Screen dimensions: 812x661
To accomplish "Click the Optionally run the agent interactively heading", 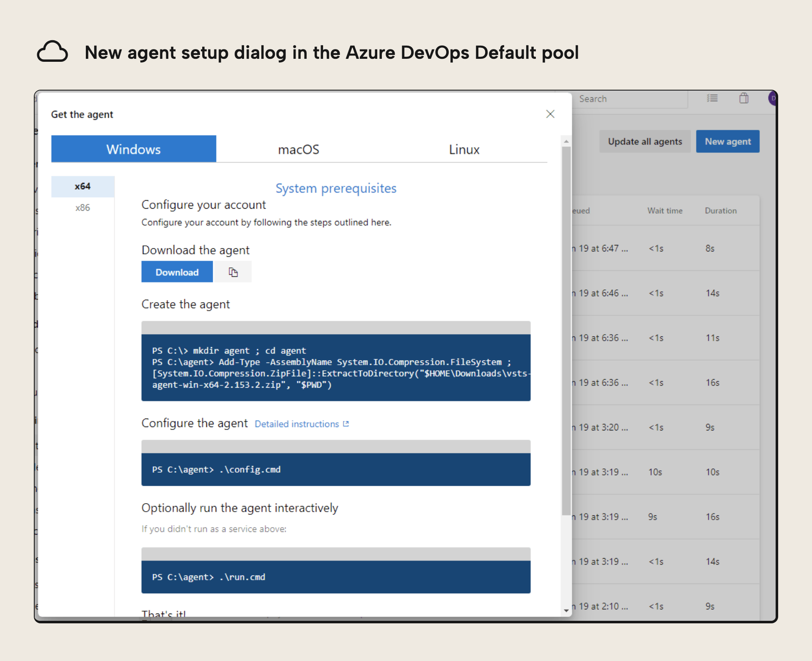I will pyautogui.click(x=240, y=508).
